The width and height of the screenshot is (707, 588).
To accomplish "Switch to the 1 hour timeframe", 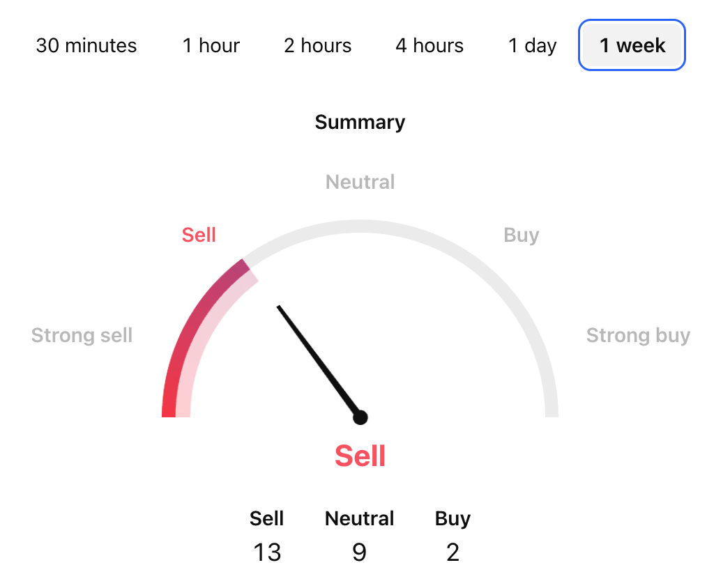I will (211, 46).
